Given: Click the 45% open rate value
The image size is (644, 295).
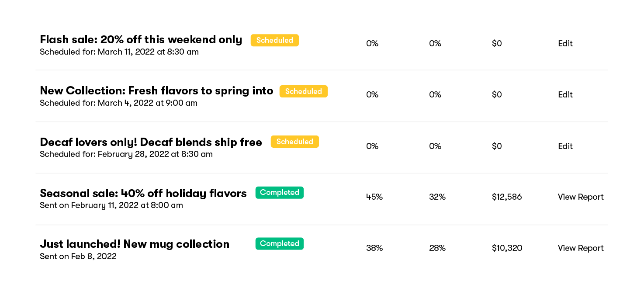Looking at the screenshot, I should (374, 197).
